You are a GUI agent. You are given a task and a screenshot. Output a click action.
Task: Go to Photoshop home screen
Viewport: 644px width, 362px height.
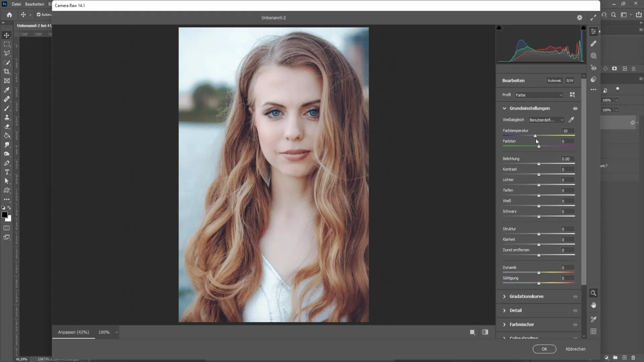point(9,15)
